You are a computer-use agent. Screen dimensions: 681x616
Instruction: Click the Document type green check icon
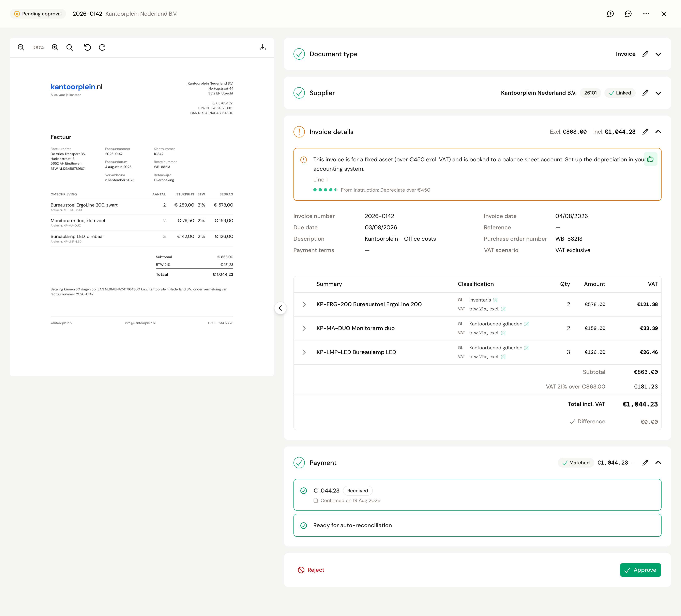pos(299,54)
